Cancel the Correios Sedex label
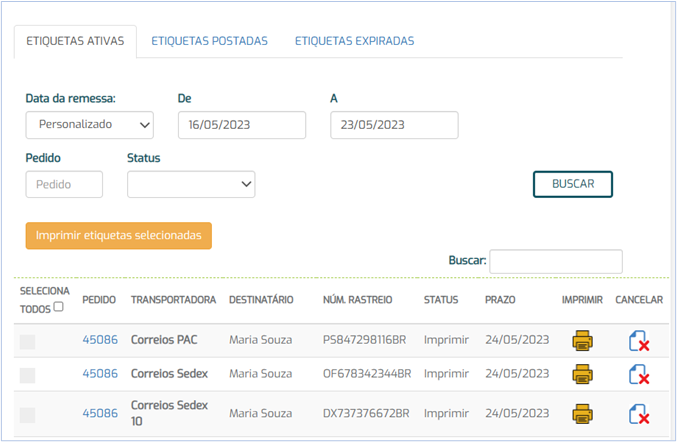This screenshot has width=677, height=442. tap(638, 375)
